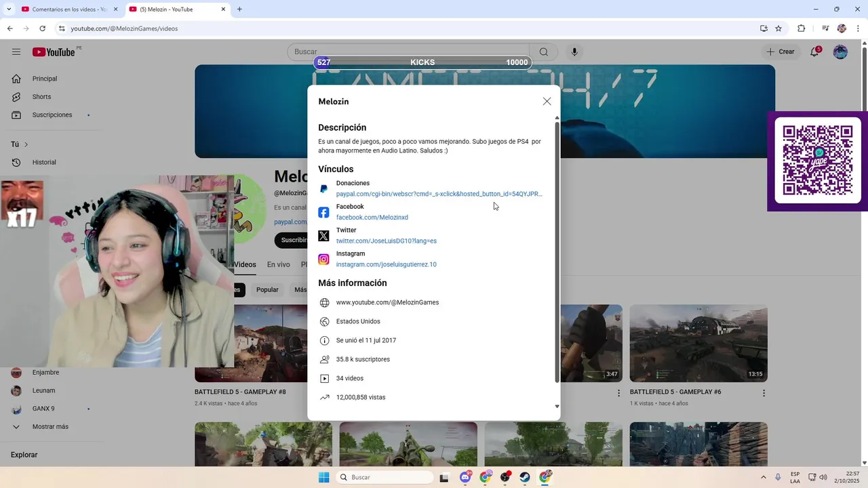The image size is (868, 488).
Task: Click the dialog scrollbar down arrow
Action: coord(557,407)
